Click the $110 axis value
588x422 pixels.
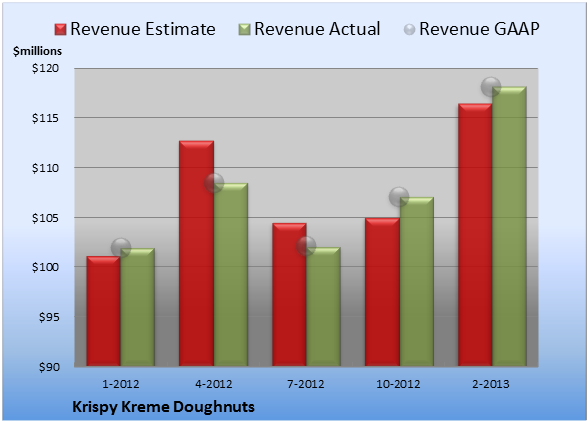(x=45, y=168)
